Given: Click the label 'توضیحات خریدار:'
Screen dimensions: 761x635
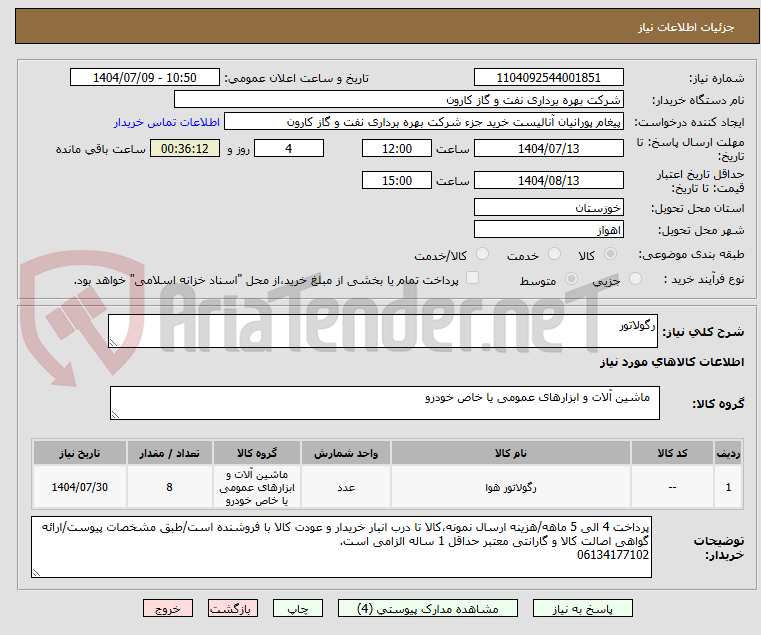Looking at the screenshot, I should [719, 548].
